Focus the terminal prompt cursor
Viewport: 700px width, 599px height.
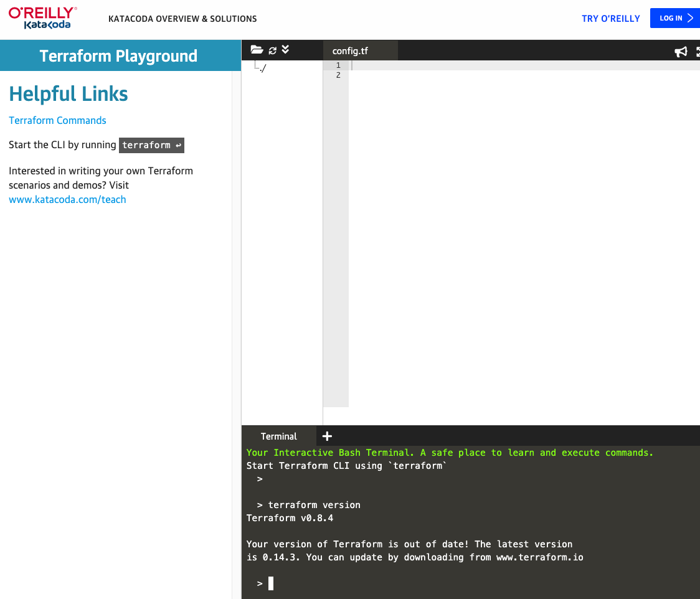(270, 583)
